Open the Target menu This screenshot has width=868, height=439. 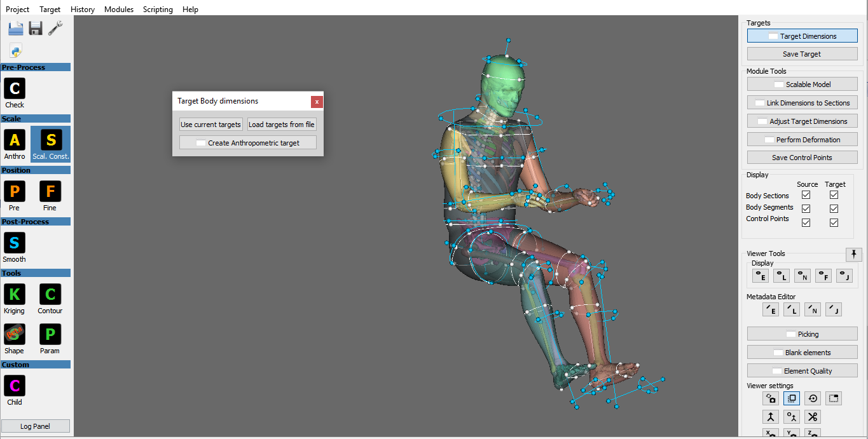coord(50,10)
